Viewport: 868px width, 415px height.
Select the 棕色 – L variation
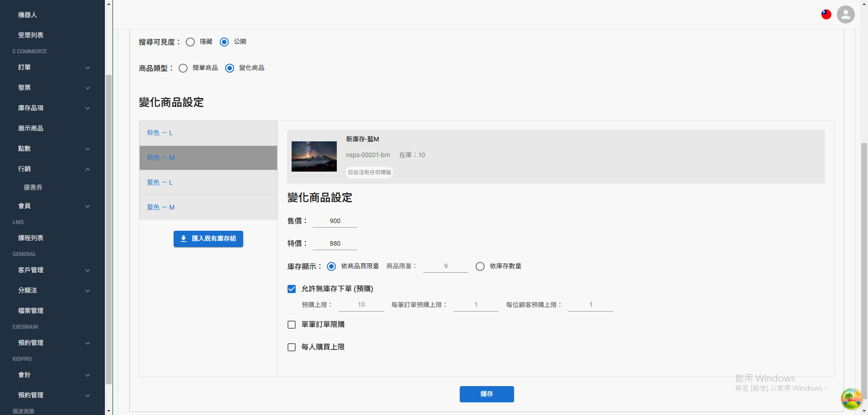point(208,133)
